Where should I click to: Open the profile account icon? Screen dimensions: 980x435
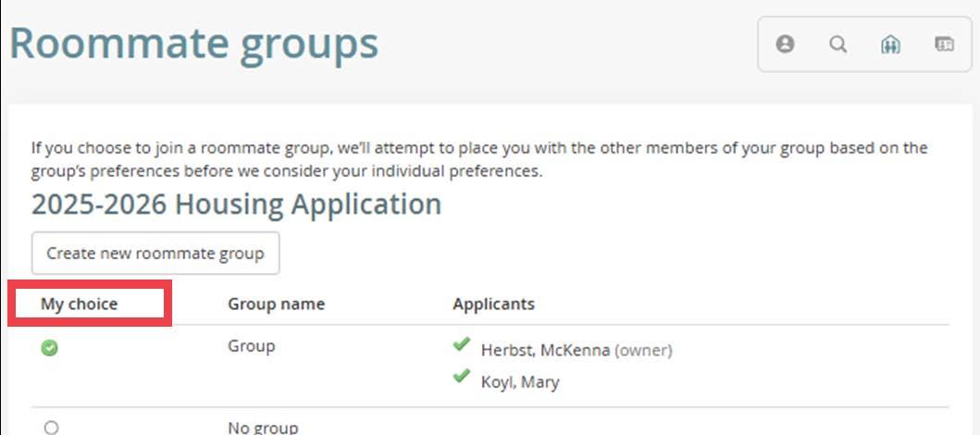click(x=785, y=43)
